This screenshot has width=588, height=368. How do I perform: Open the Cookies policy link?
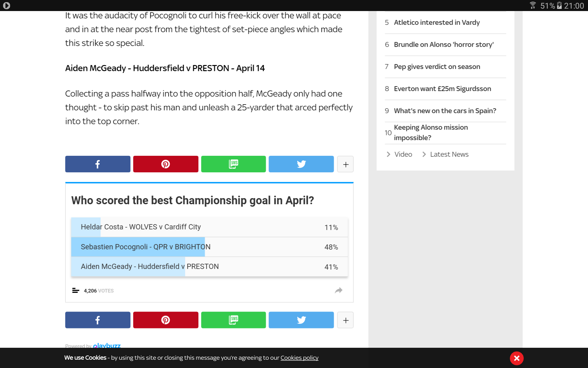pos(300,358)
